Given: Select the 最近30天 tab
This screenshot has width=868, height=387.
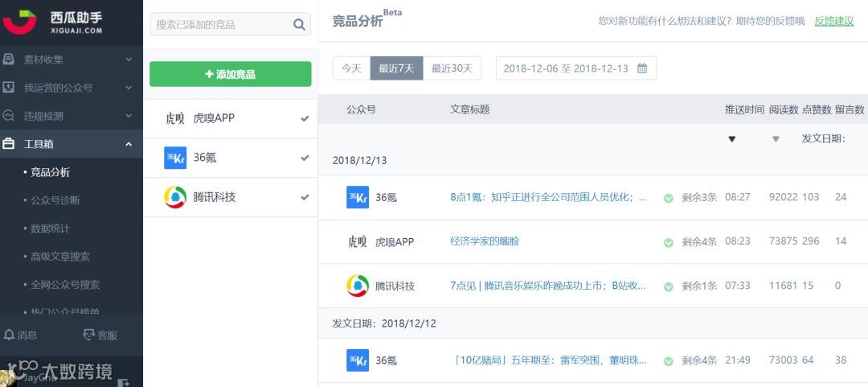Looking at the screenshot, I should [452, 68].
